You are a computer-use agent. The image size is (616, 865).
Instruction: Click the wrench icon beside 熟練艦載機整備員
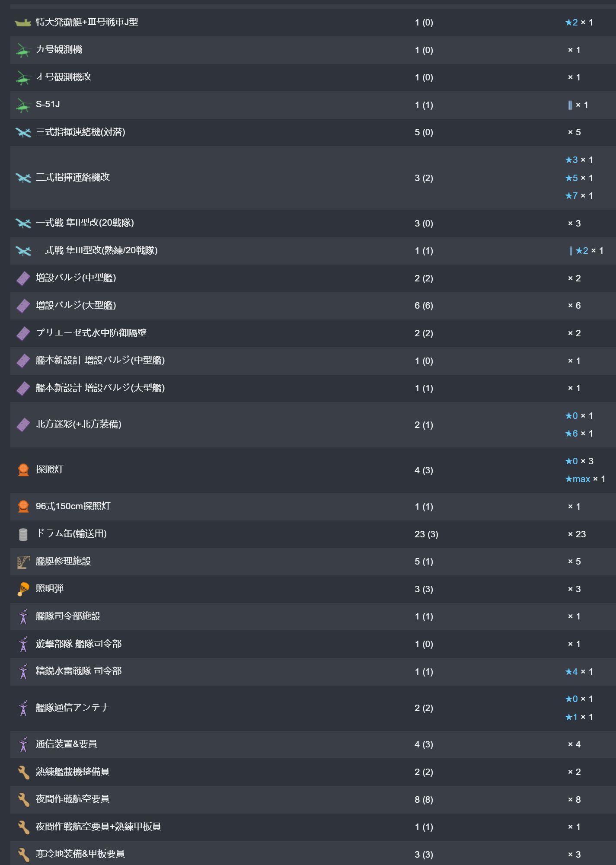[23, 772]
